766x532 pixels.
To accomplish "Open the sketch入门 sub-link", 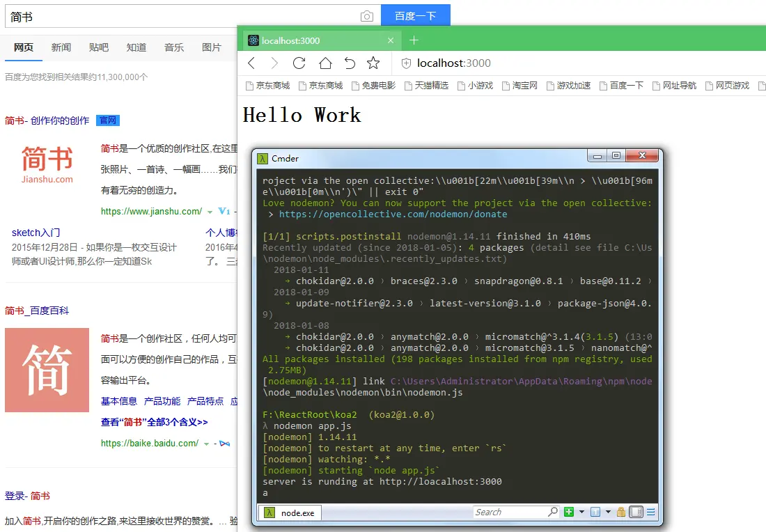I will click(36, 233).
